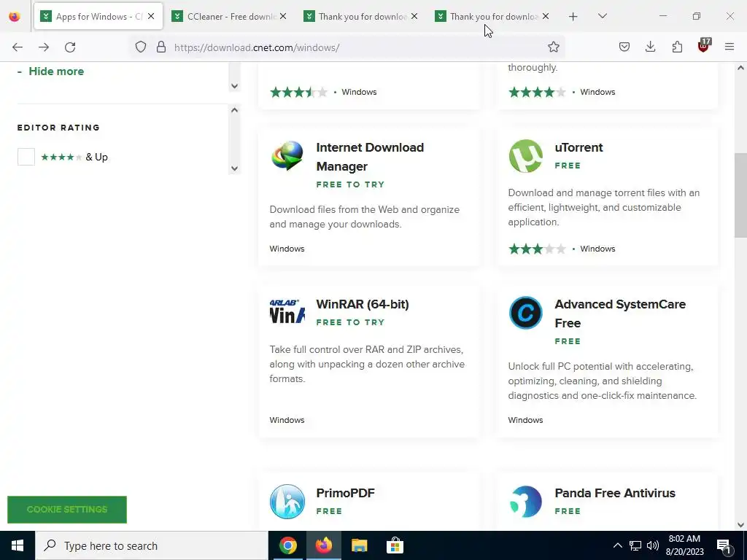Image resolution: width=747 pixels, height=560 pixels.
Task: Close the CCleaner tab
Action: click(x=283, y=16)
